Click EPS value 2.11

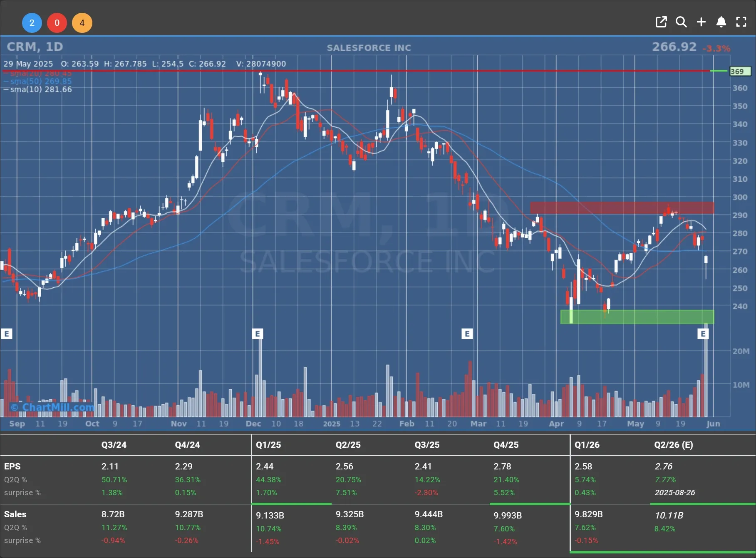point(110,467)
